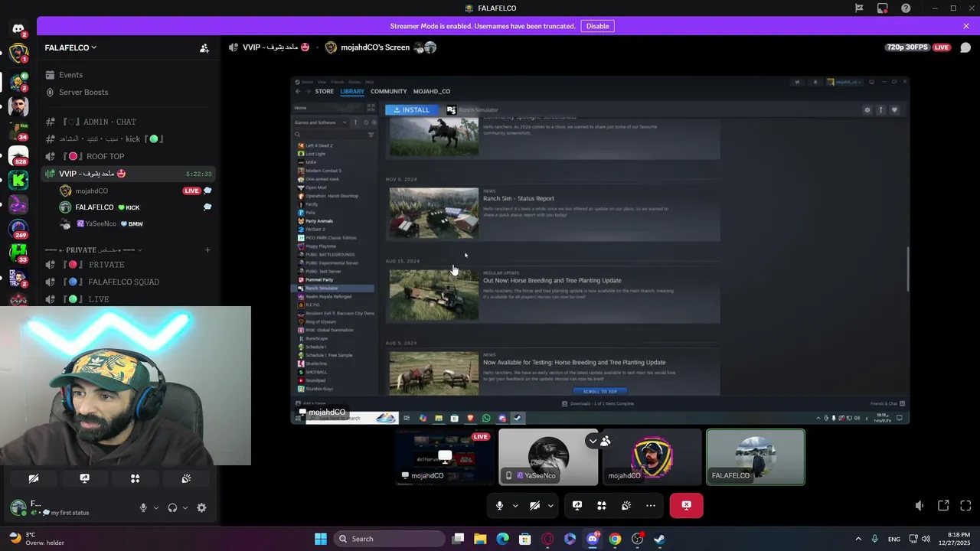
Task: Open output device arrow in user panel
Action: pos(185,507)
